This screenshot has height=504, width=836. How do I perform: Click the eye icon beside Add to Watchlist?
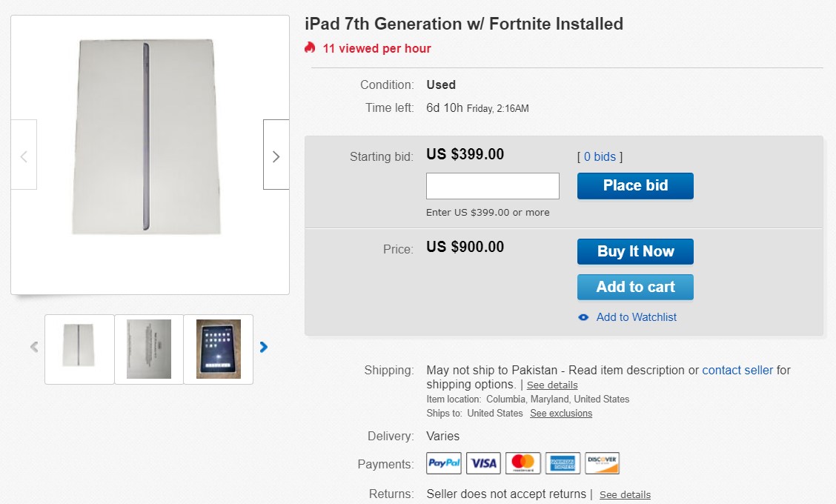pyautogui.click(x=583, y=317)
